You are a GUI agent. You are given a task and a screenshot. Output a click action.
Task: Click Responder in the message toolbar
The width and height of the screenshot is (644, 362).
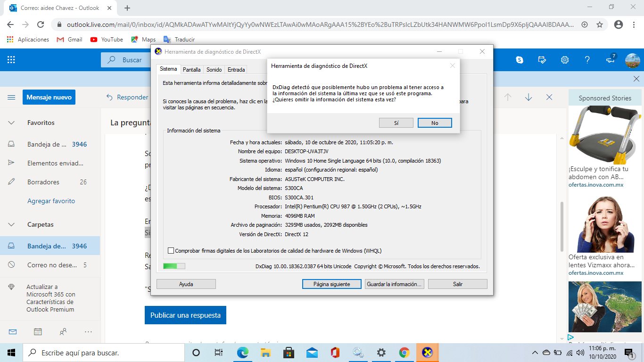[x=127, y=98]
